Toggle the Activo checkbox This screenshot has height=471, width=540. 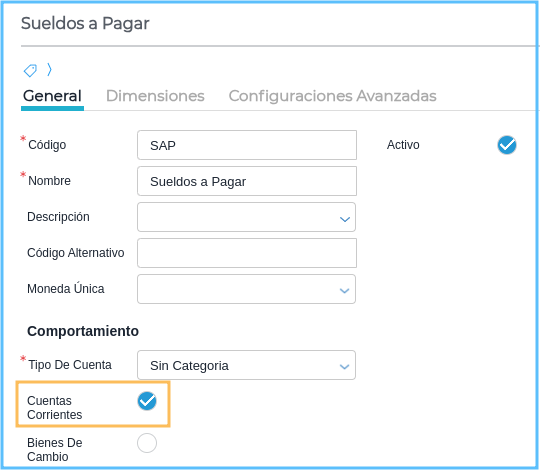point(507,145)
